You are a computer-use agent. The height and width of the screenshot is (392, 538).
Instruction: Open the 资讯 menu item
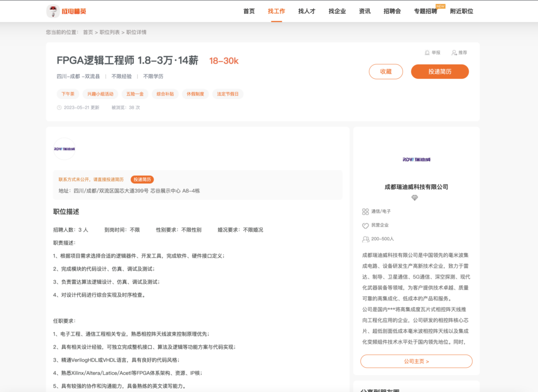(364, 11)
